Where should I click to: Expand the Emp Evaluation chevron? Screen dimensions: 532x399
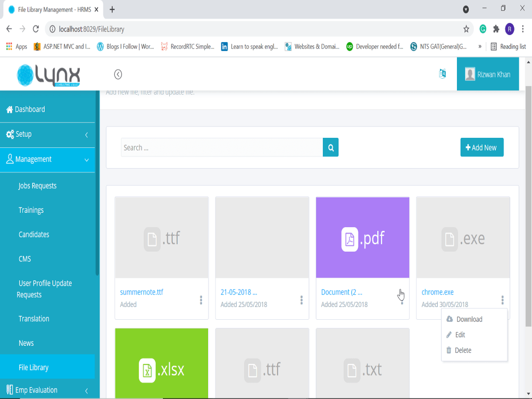click(x=87, y=390)
